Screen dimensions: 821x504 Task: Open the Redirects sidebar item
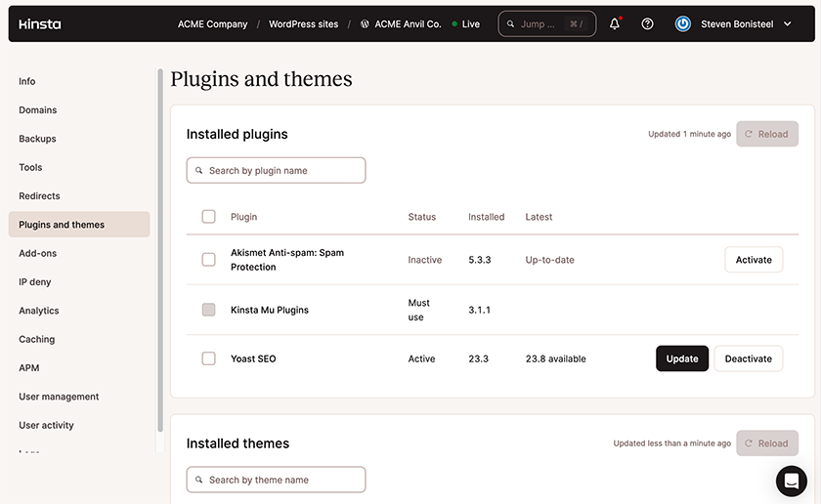point(39,196)
